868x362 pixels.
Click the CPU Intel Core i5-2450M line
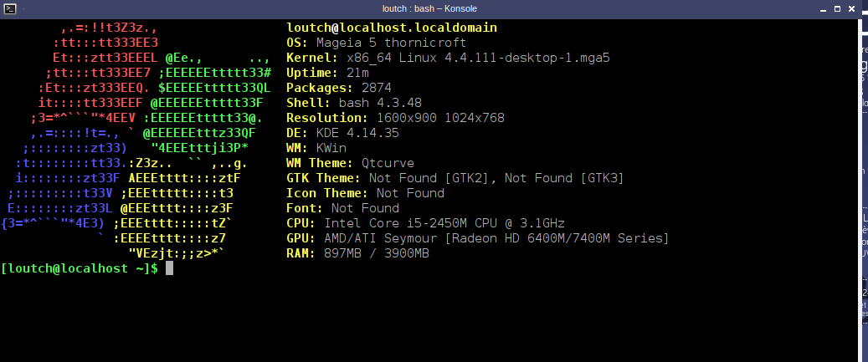tap(425, 223)
